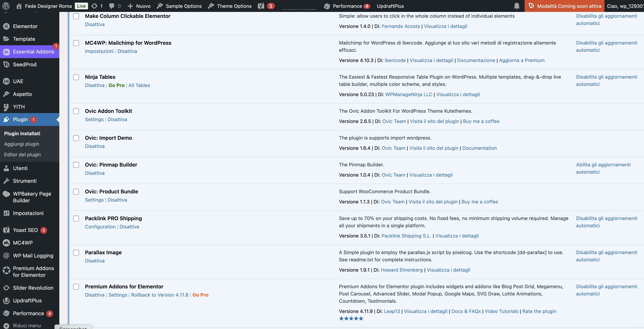Screen dimensions: 644x329
Task: Click Abilita gli aggiornamenti automatici for Pinmap Builder
Action: pos(603,168)
